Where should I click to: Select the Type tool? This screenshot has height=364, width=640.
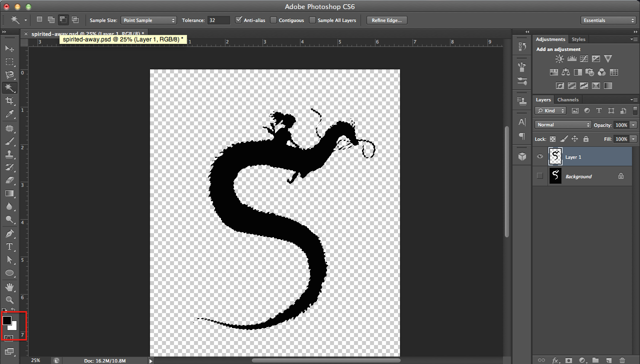point(9,247)
